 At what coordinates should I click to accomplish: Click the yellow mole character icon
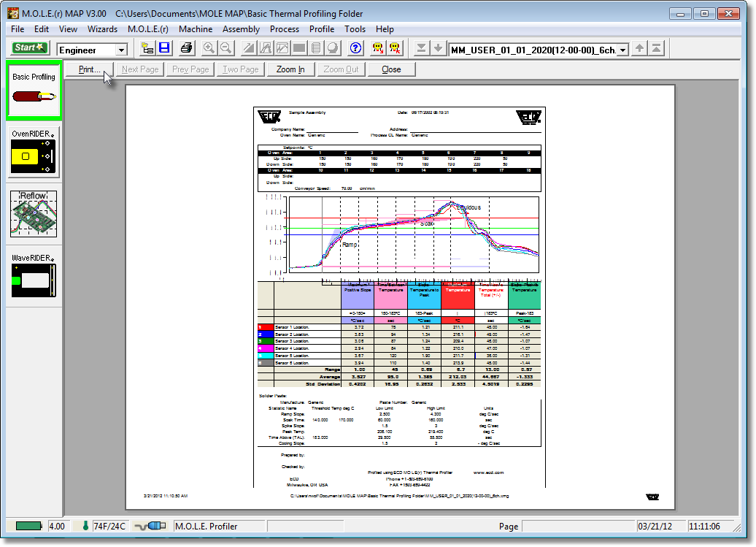tap(378, 47)
